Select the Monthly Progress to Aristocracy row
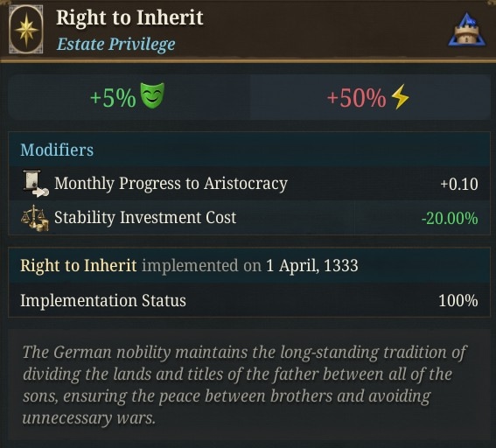496x448 pixels. [249, 184]
